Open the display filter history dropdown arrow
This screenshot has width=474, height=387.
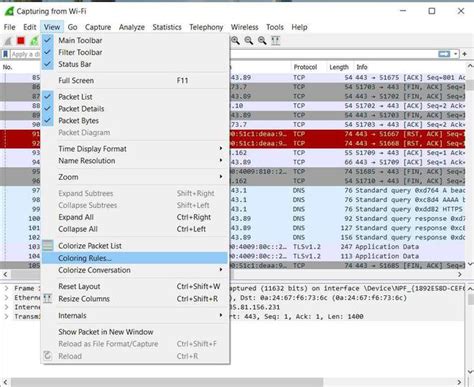point(456,54)
